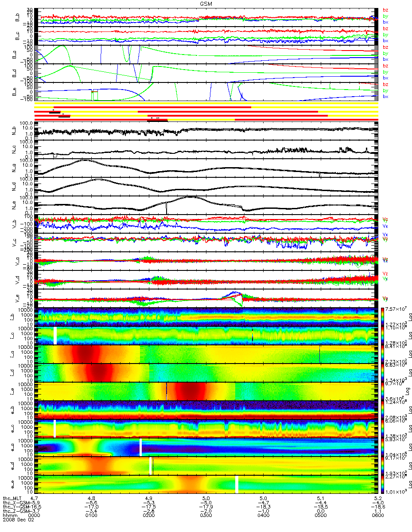Screen dimensions: 412x532
Task: Click the 0400 time tick label
Action: point(263,516)
